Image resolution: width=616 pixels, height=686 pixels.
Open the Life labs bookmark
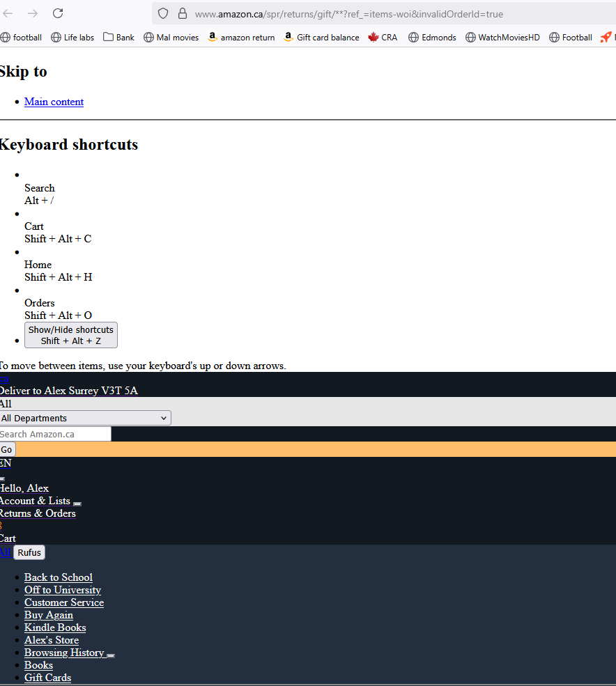pyautogui.click(x=72, y=38)
